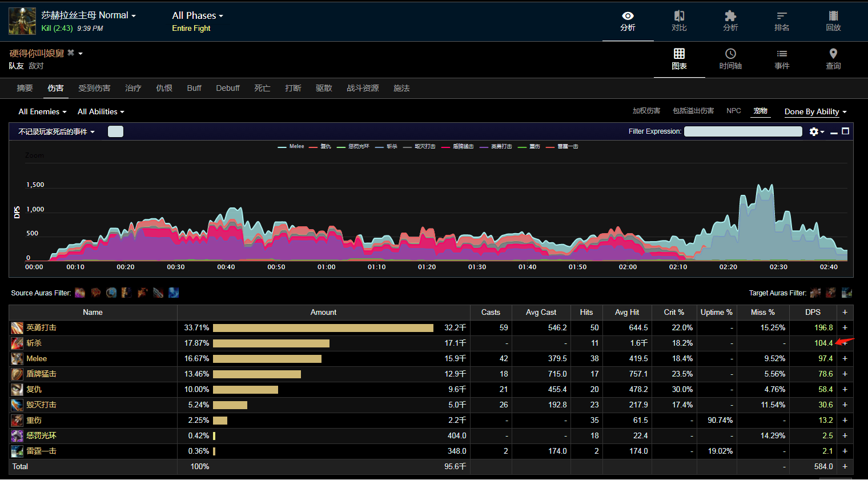This screenshot has width=868, height=480.
Task: Open the chart settings gear dropdown
Action: (x=817, y=132)
